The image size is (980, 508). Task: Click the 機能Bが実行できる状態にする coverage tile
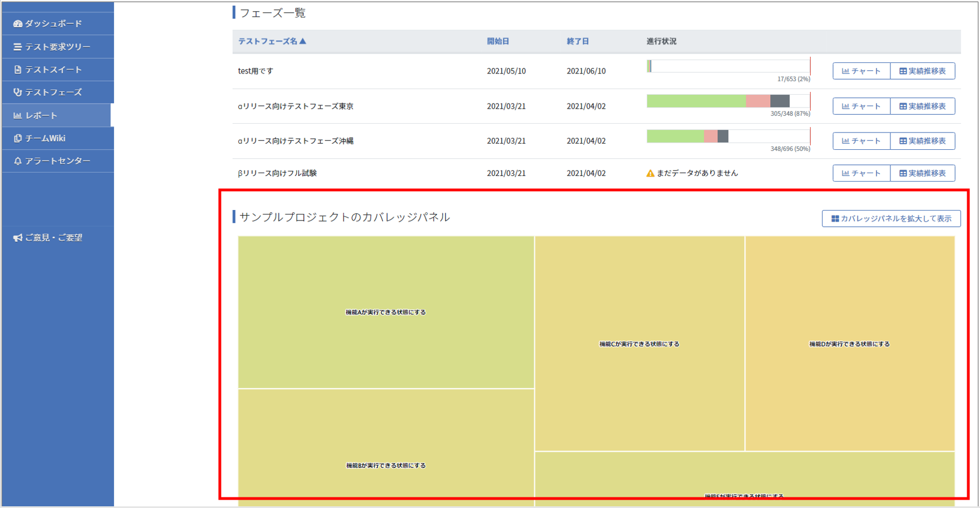tap(386, 447)
